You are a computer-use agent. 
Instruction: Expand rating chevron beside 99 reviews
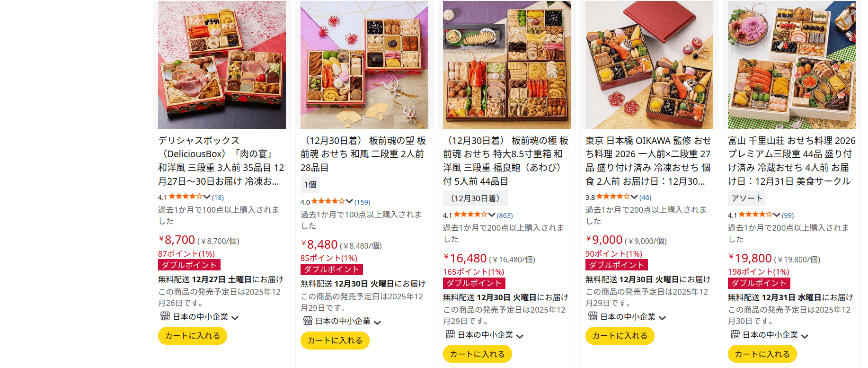coord(777,215)
